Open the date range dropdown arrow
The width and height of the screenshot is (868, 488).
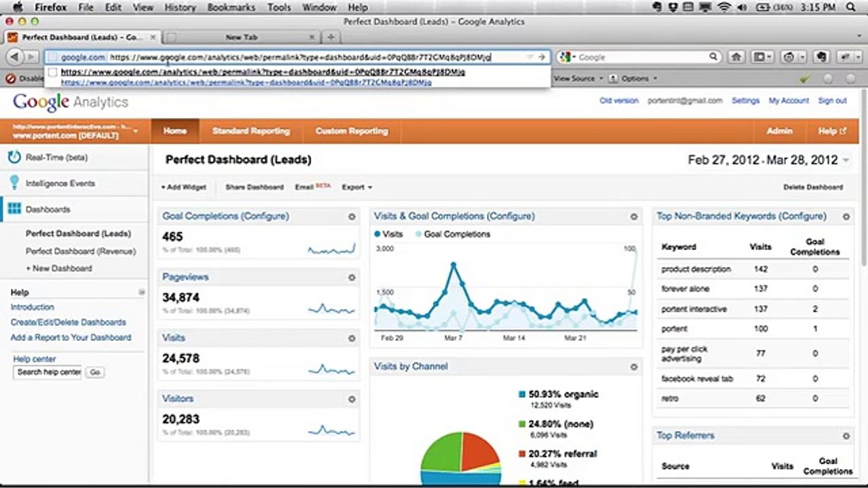846,161
